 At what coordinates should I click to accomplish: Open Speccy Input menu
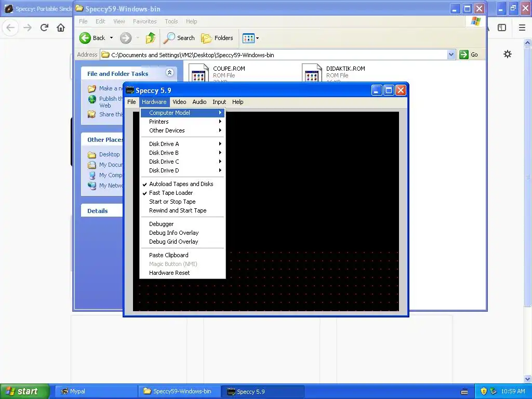click(219, 102)
